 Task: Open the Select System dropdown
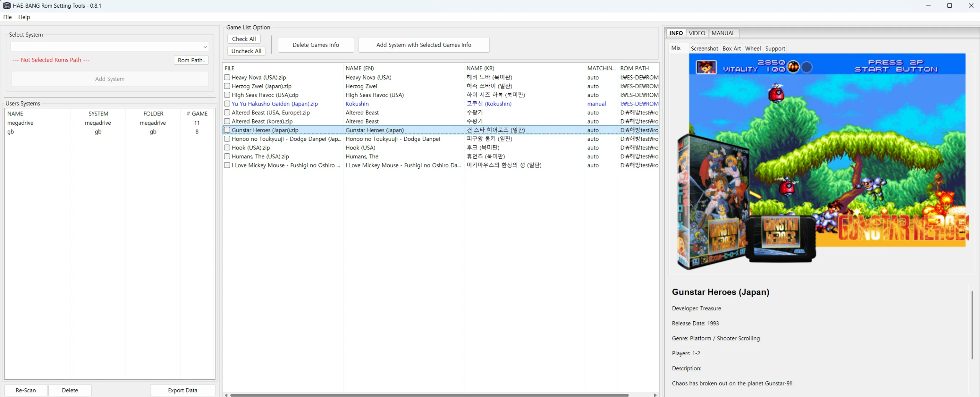(109, 47)
